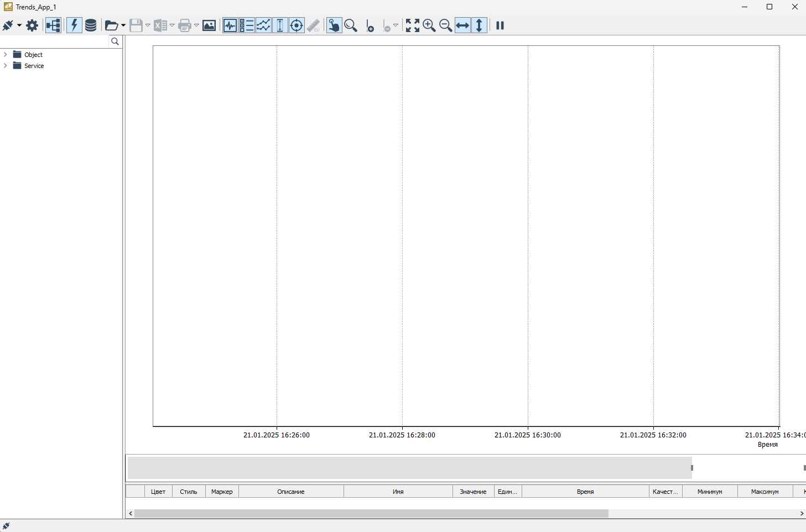This screenshot has width=806, height=532.
Task: Toggle real-time lightning mode button
Action: point(74,25)
